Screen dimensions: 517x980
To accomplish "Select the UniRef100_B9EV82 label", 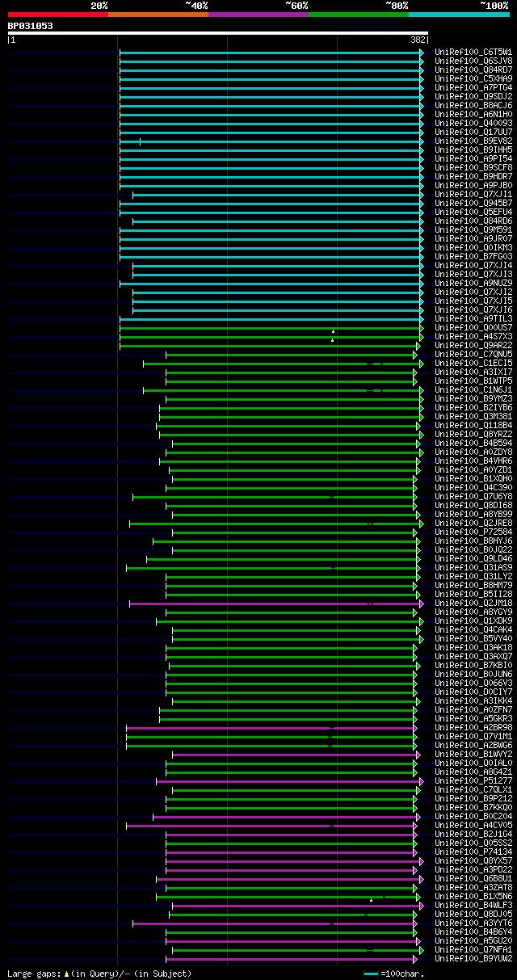I will [x=473, y=141].
